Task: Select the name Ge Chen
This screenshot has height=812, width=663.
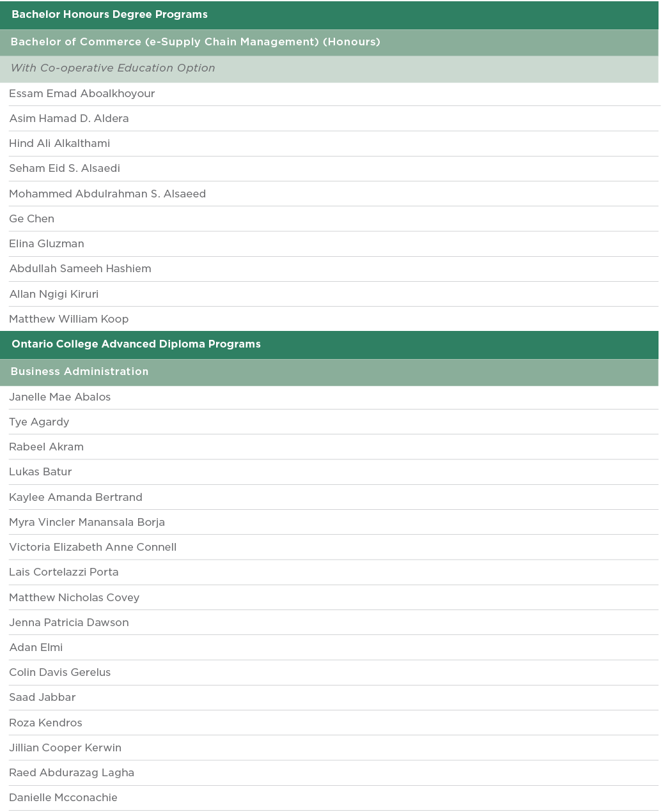Action: click(31, 219)
